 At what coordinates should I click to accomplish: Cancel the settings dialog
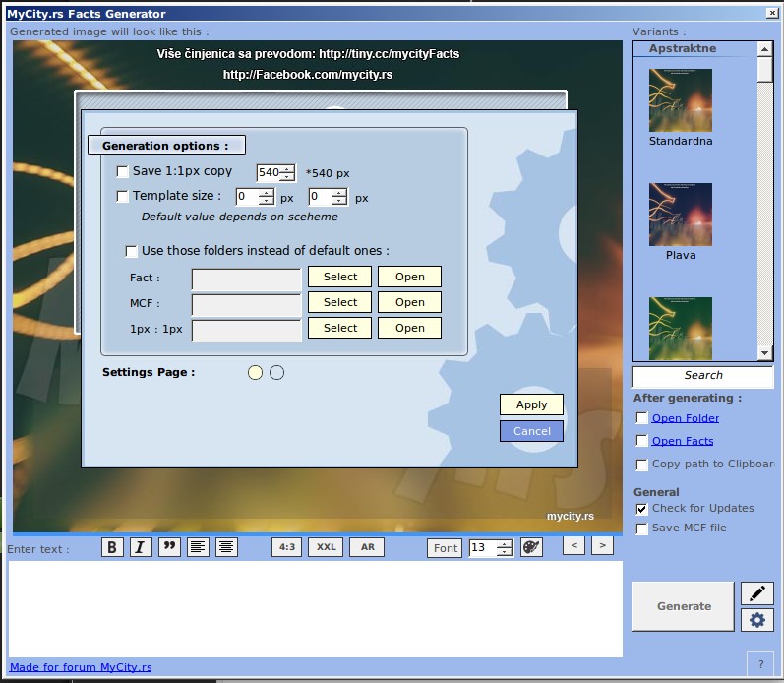[531, 431]
